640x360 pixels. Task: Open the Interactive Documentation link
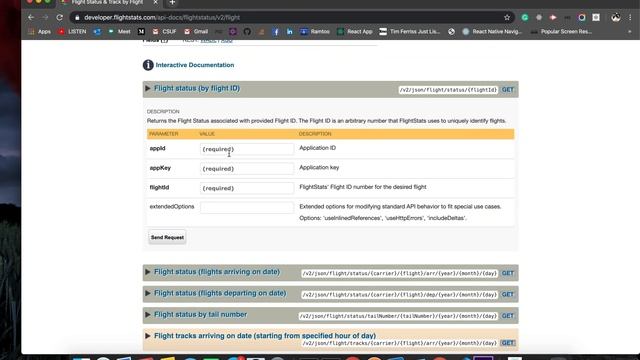[x=195, y=65]
